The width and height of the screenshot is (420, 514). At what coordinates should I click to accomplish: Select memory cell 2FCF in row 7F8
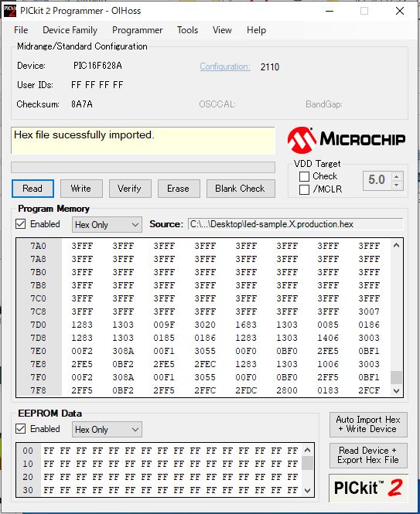point(369,390)
